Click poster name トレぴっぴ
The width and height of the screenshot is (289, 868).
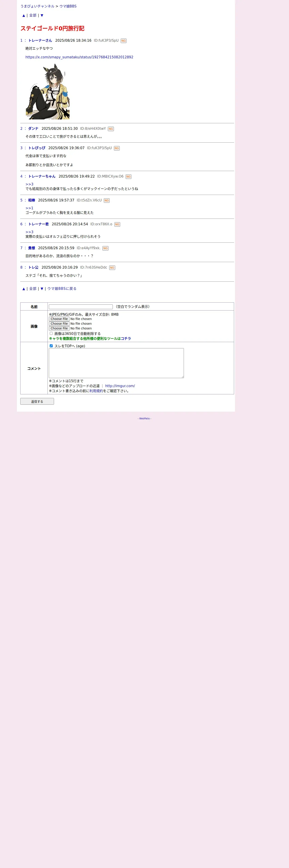click(37, 148)
